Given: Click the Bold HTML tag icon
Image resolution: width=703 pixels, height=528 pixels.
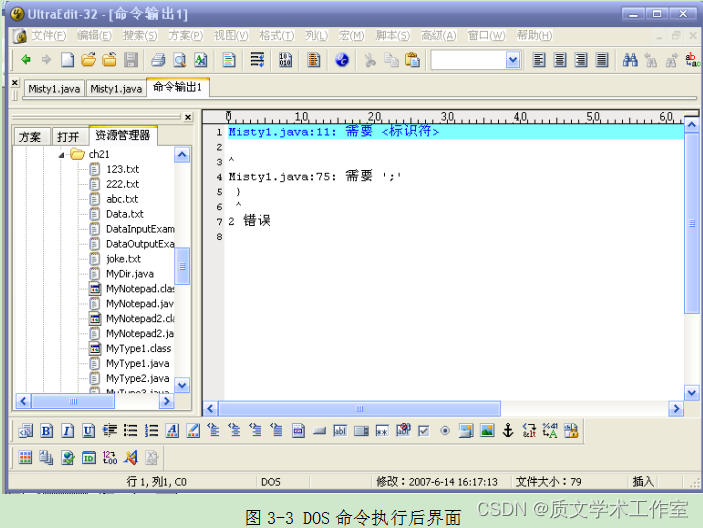Looking at the screenshot, I should tap(46, 431).
